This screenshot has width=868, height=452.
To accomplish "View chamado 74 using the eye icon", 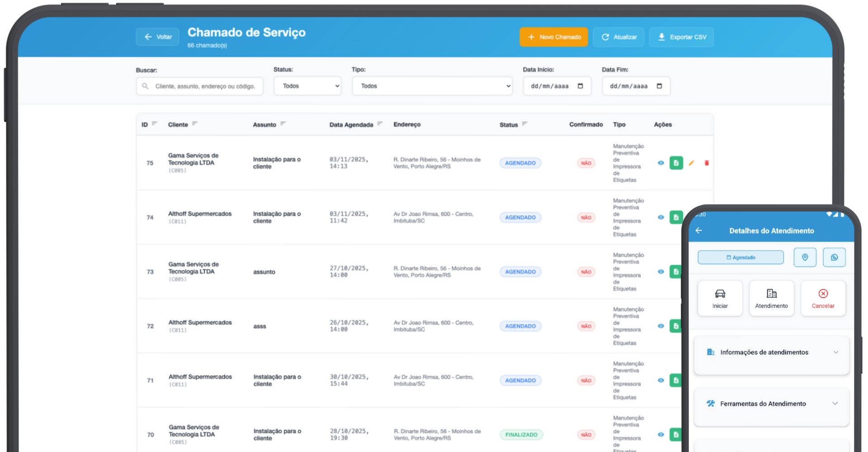I will (660, 217).
